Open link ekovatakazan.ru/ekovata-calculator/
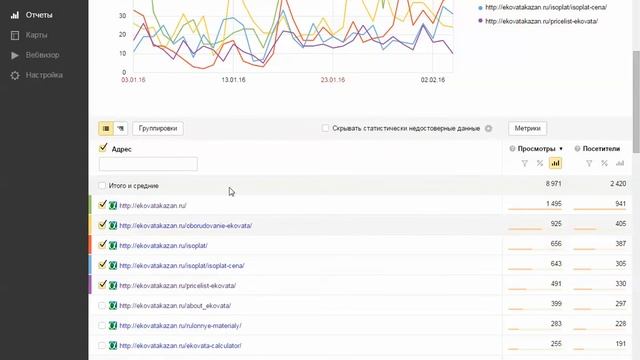Screen dimensions: 640x360 click(x=180, y=346)
